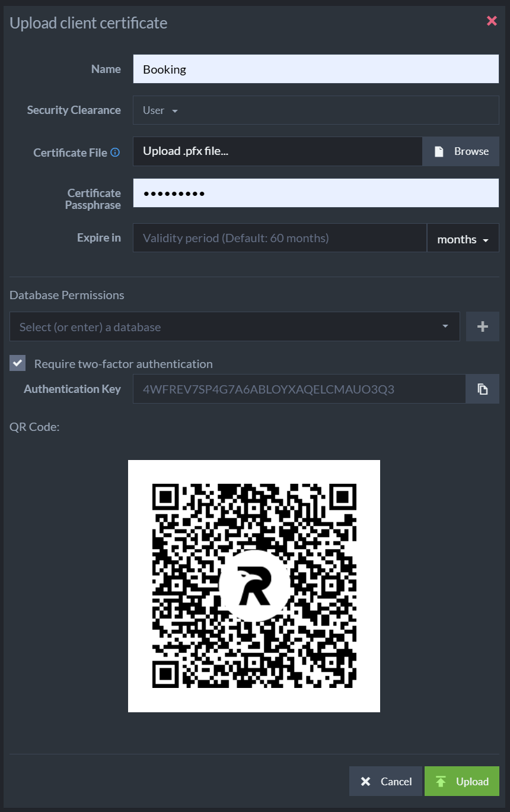Click the Upload client certificate title
510x812 pixels.
(x=88, y=23)
